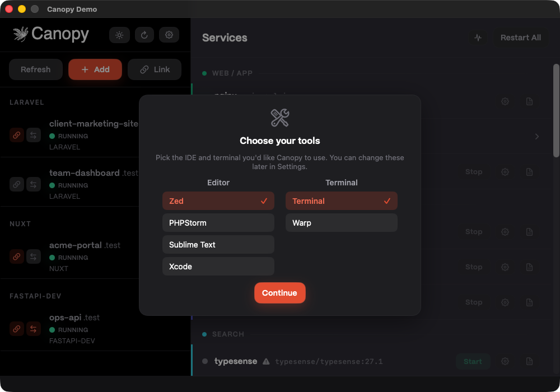Click the typesense/typesense:27.1 image tag
Screen dimensions: 560x392
point(329,362)
